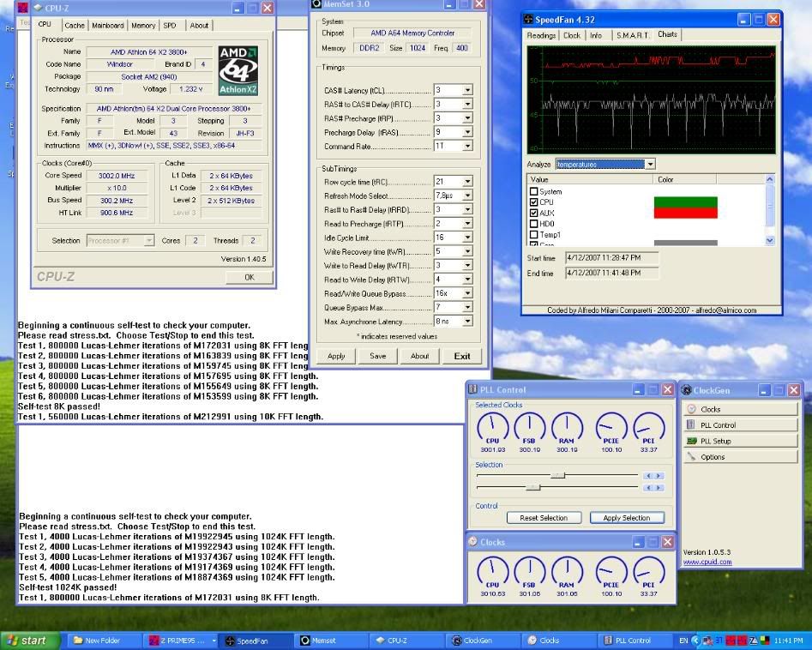Click Apply Selection in PLL Control
Image resolution: width=812 pixels, height=650 pixels.
tap(626, 518)
